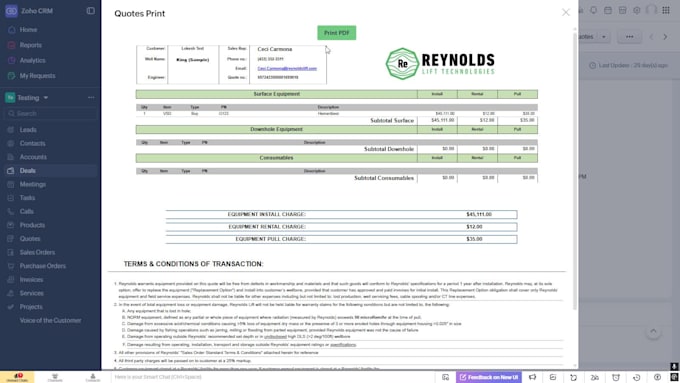Screen dimensions: 680x383
Task: Open the calendar icon in top bar
Action: tap(608, 10)
